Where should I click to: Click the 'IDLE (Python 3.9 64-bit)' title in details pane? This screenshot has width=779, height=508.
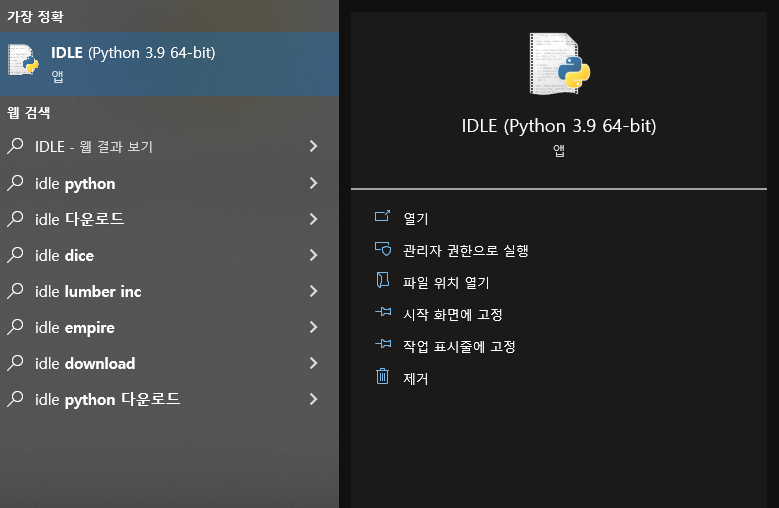click(x=559, y=126)
